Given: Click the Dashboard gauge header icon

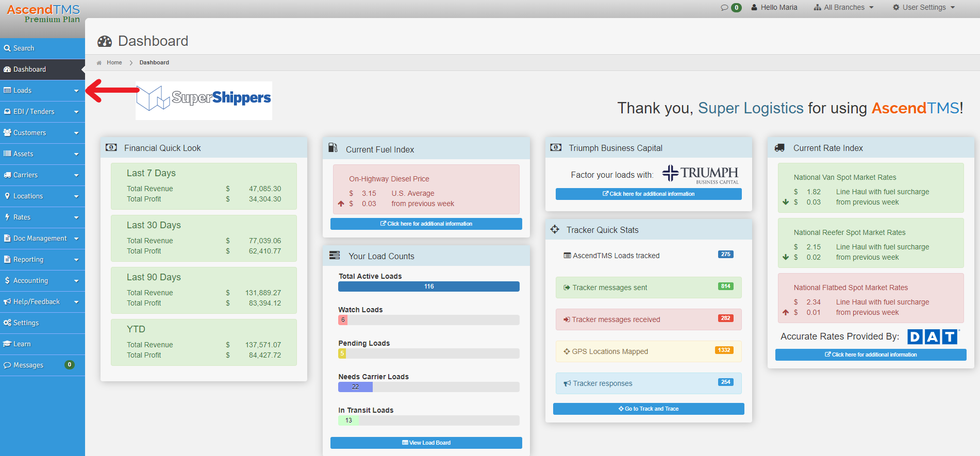Looking at the screenshot, I should (105, 42).
